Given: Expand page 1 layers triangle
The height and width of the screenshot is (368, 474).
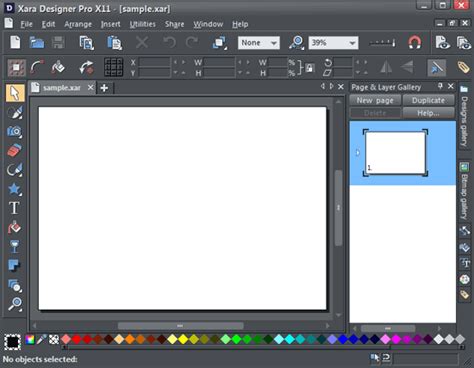Looking at the screenshot, I should [357, 153].
